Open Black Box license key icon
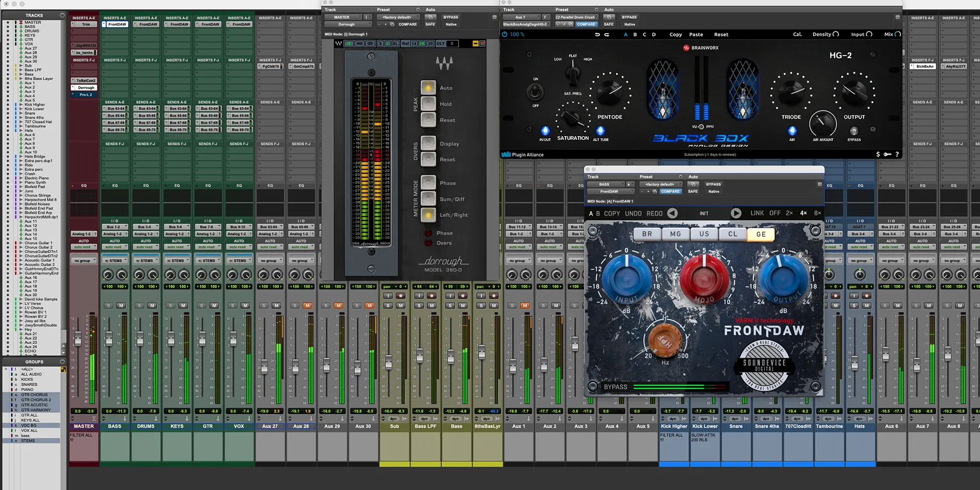The image size is (980, 490). (x=888, y=154)
